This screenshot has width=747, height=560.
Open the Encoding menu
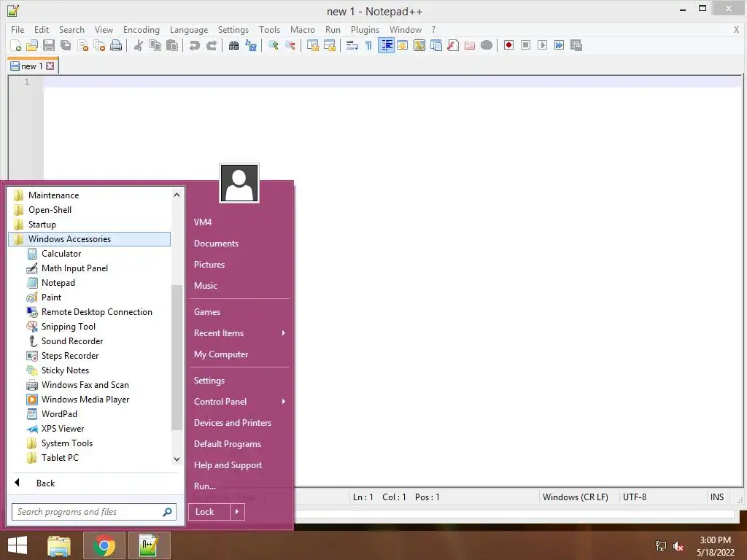(x=142, y=29)
